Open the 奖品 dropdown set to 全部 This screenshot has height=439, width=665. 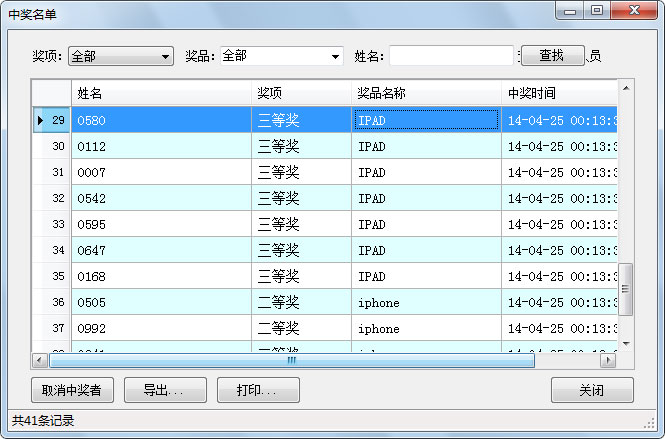point(282,56)
